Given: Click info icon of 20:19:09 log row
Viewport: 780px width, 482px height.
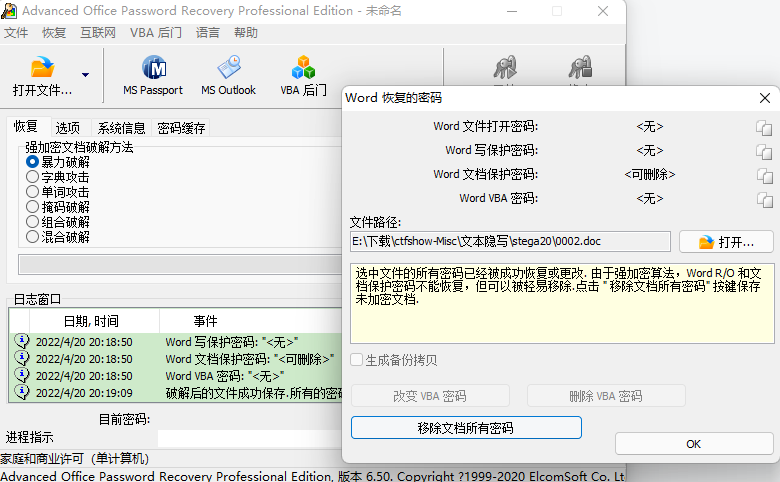Looking at the screenshot, I should (21, 392).
